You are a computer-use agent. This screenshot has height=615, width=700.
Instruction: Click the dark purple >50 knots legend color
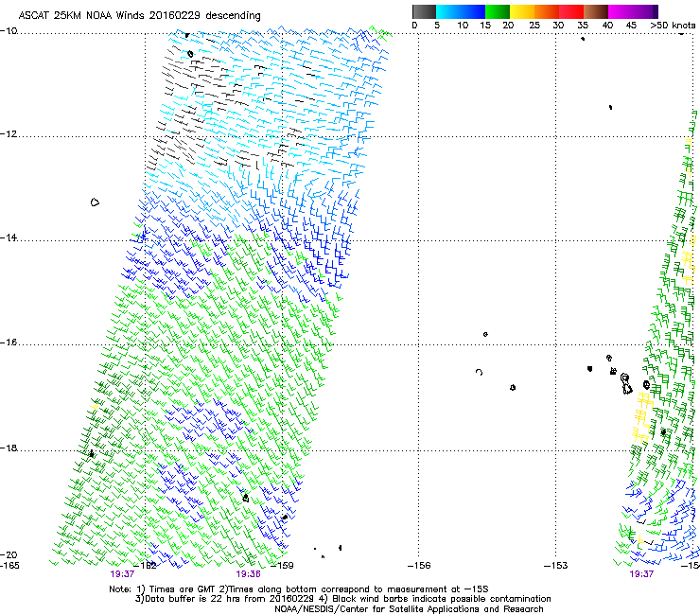click(x=656, y=11)
